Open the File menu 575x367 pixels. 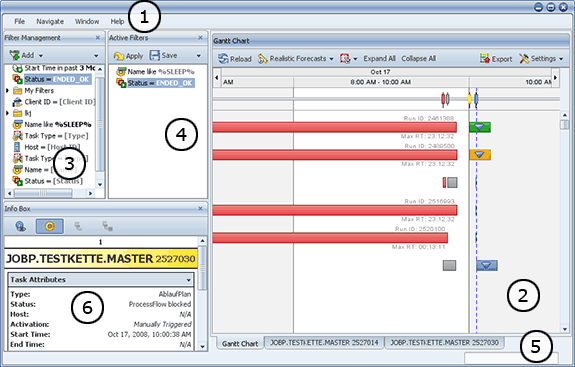tap(19, 22)
